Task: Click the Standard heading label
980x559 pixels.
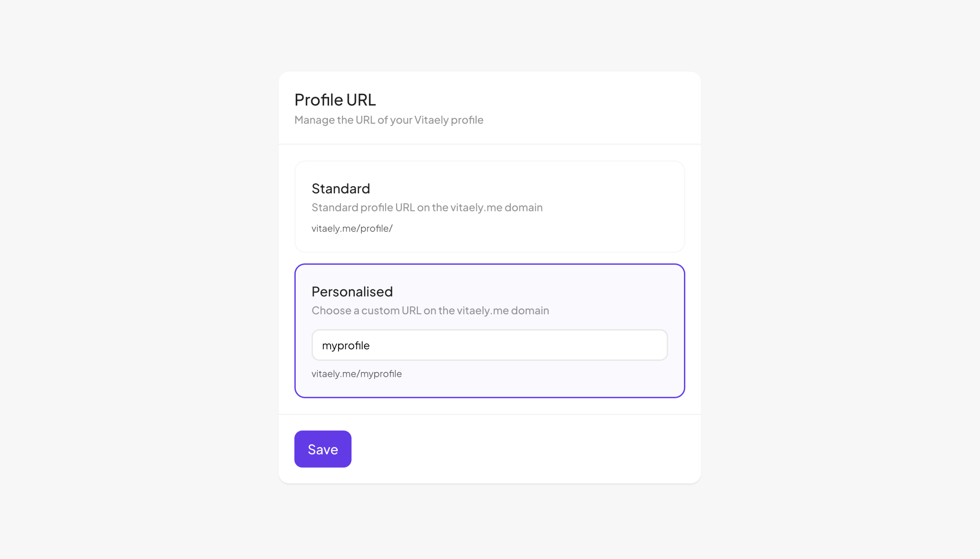Action: [x=341, y=189]
